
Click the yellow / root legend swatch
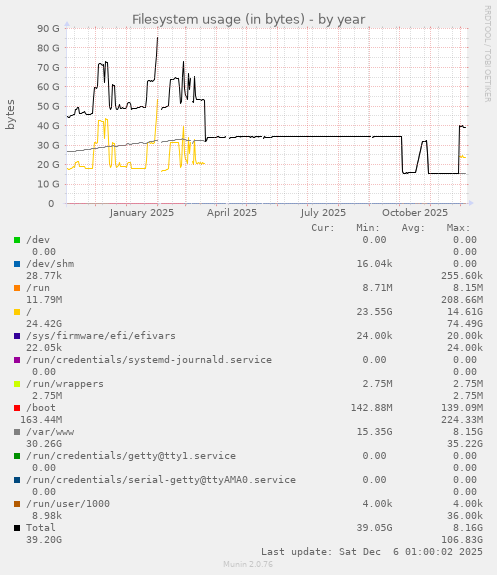coord(17,312)
